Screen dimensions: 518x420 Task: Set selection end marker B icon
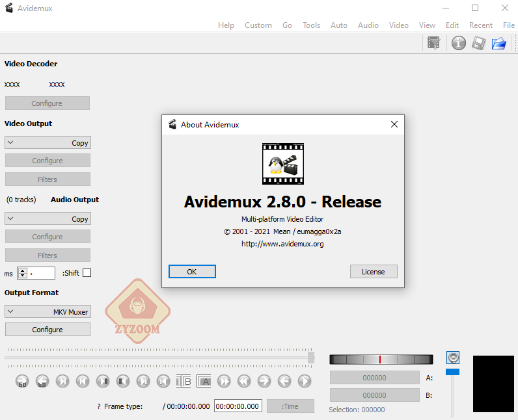pos(184,382)
